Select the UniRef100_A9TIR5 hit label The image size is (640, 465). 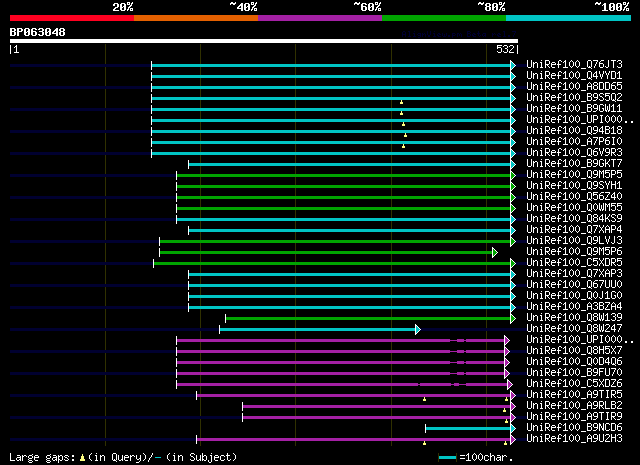(x=574, y=395)
